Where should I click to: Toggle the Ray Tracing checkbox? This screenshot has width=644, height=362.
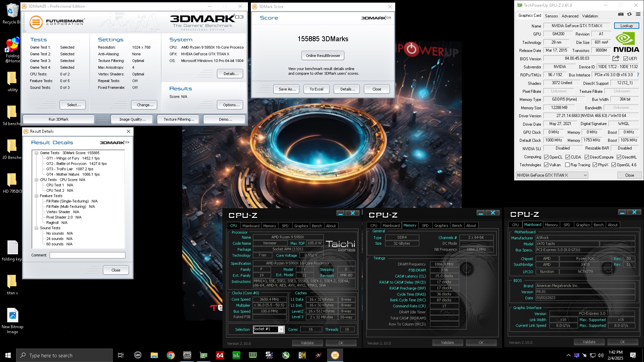pos(567,165)
